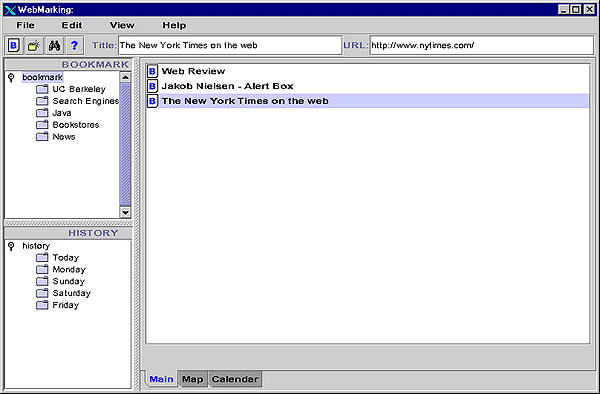The image size is (600, 394).
Task: Click the B icon beside New York Times
Action: pos(152,101)
